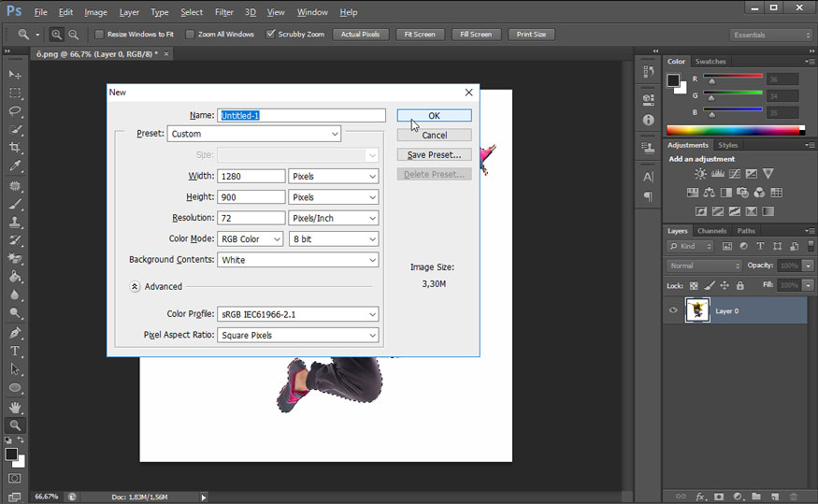Open the Background Contents dropdown
Viewport: 818px width, 504px height.
click(297, 260)
